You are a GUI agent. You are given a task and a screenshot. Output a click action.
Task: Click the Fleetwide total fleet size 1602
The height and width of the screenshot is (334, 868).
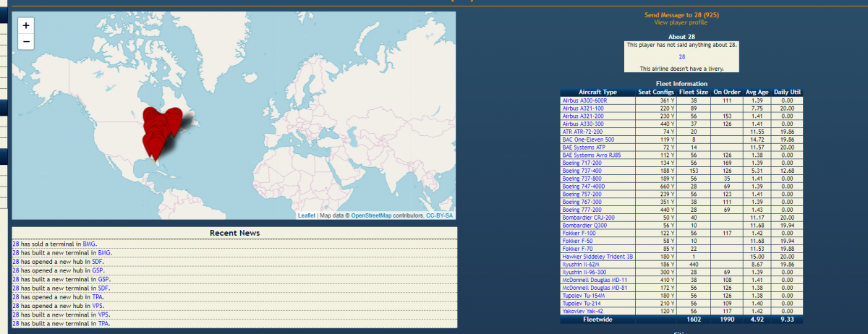coord(694,320)
